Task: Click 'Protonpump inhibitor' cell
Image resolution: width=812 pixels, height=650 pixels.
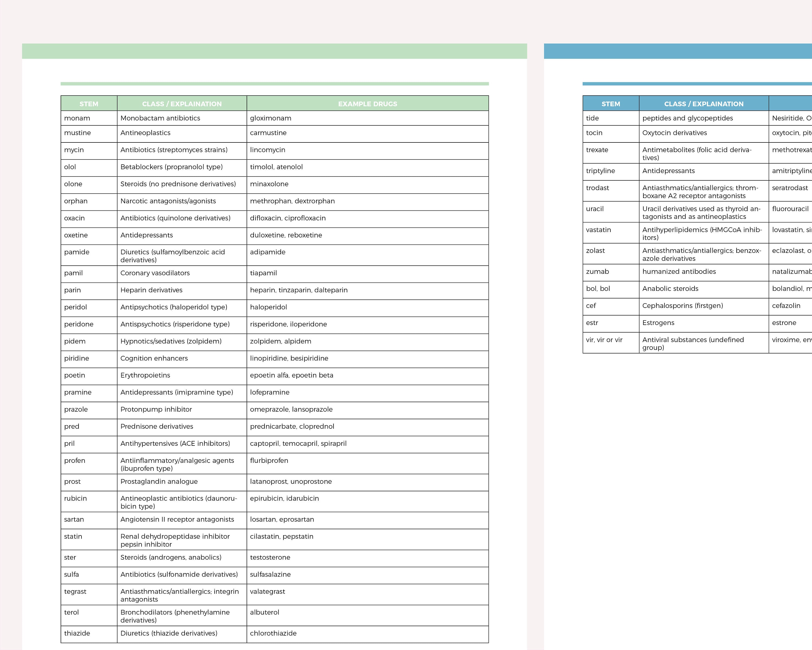Action: point(182,410)
